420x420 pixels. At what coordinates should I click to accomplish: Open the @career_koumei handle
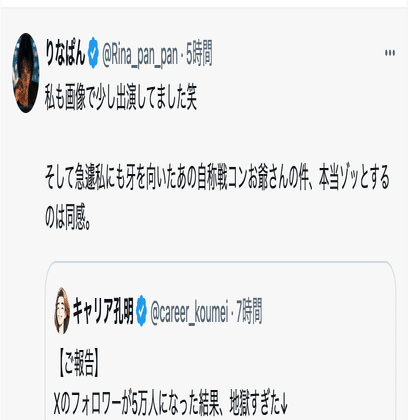[189, 311]
